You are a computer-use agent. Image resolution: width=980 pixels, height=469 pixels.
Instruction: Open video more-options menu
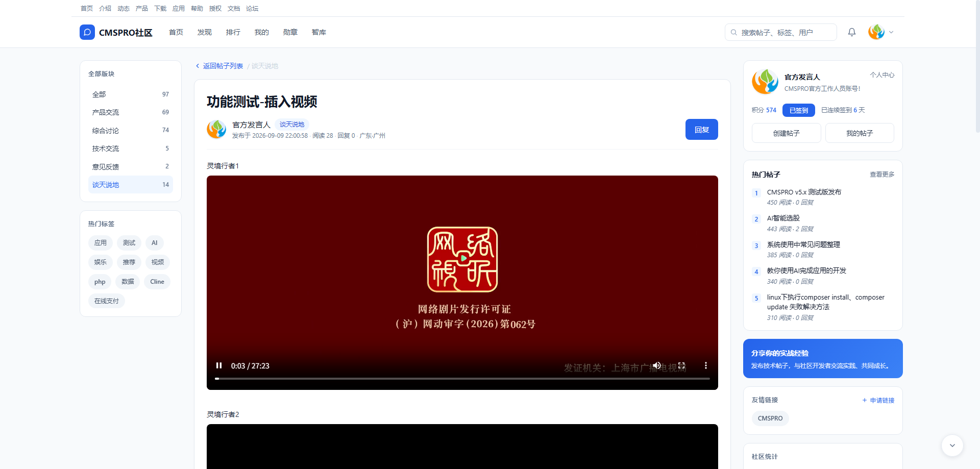706,365
